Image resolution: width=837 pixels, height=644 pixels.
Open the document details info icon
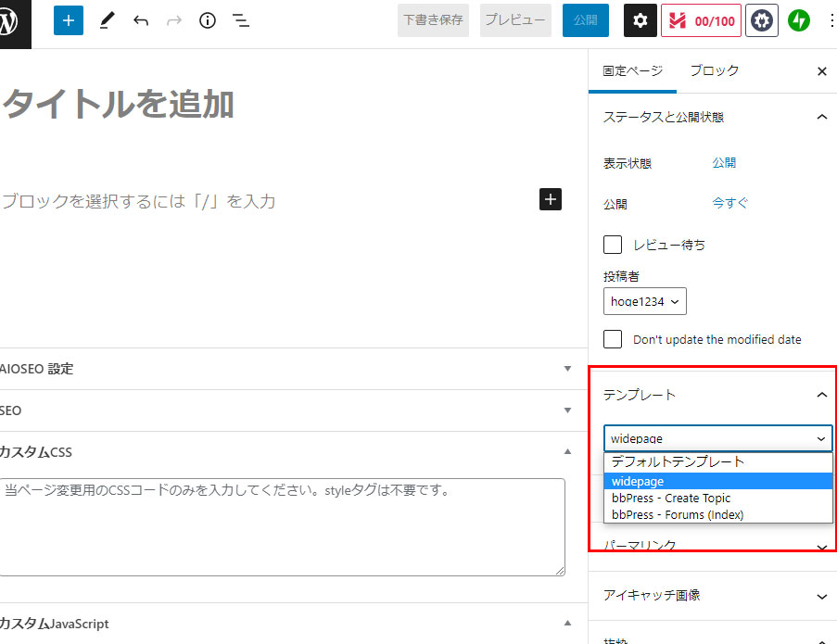tap(208, 20)
